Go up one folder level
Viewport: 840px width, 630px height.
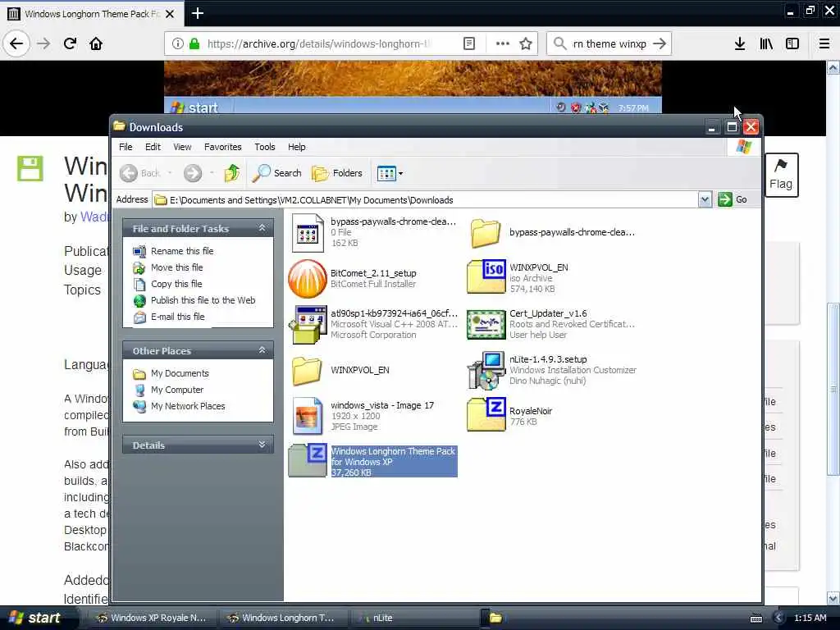(232, 173)
